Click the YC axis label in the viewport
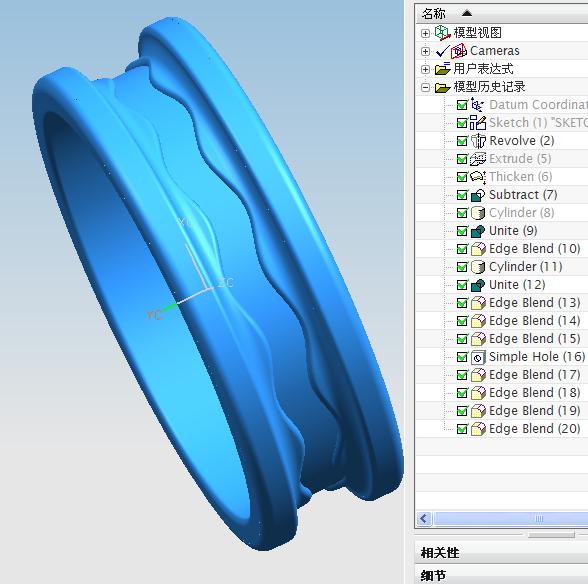This screenshot has width=588, height=584. [154, 315]
